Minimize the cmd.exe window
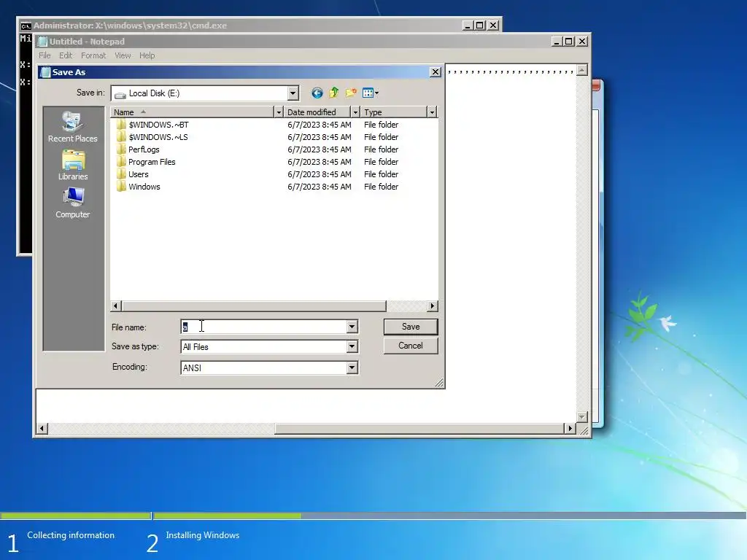This screenshot has height=560, width=747. (468, 26)
